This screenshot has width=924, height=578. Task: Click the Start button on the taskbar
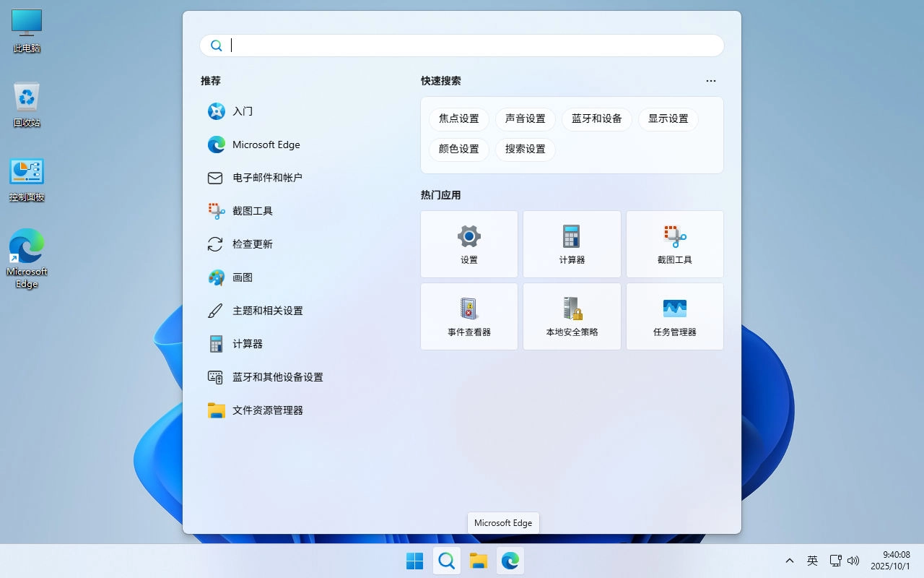click(414, 561)
